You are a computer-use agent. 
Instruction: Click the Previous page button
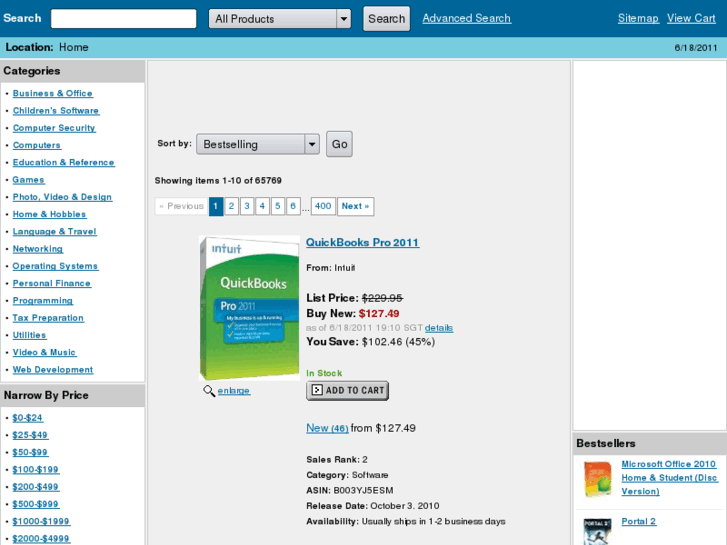pos(181,206)
